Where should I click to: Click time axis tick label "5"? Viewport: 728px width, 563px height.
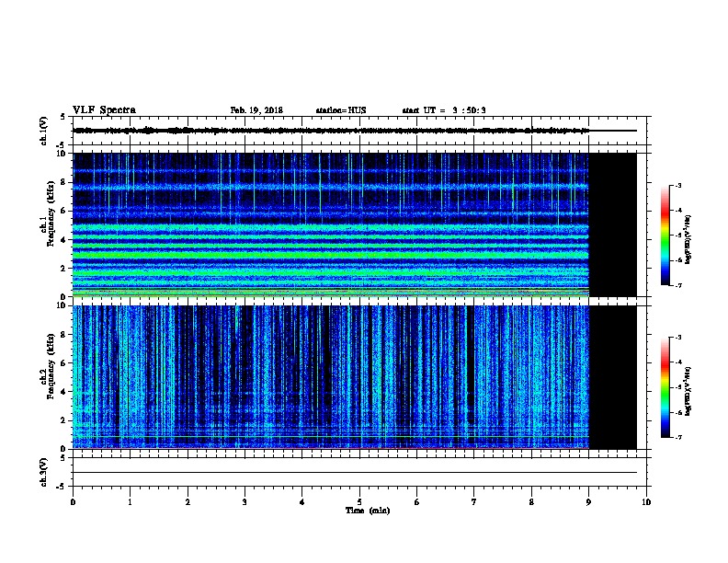click(x=359, y=501)
